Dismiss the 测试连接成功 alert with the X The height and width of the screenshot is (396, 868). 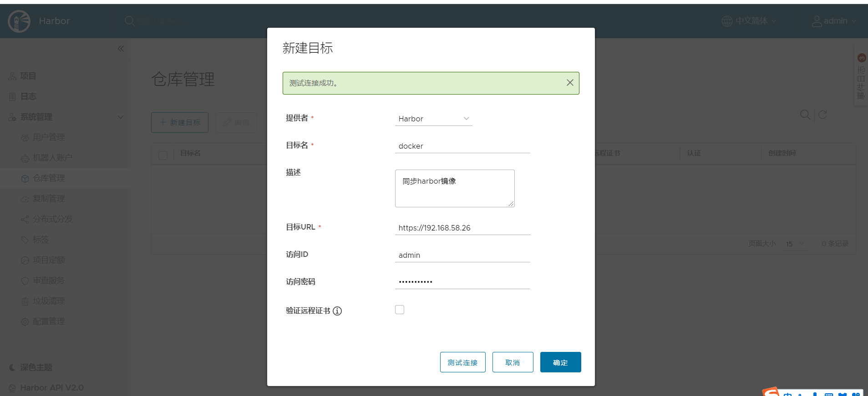pyautogui.click(x=570, y=83)
